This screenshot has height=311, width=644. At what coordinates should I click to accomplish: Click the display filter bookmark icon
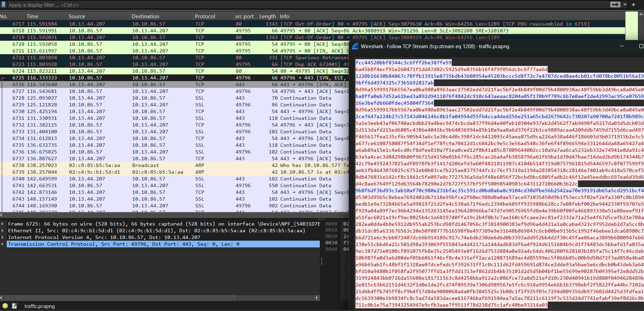[3, 5]
